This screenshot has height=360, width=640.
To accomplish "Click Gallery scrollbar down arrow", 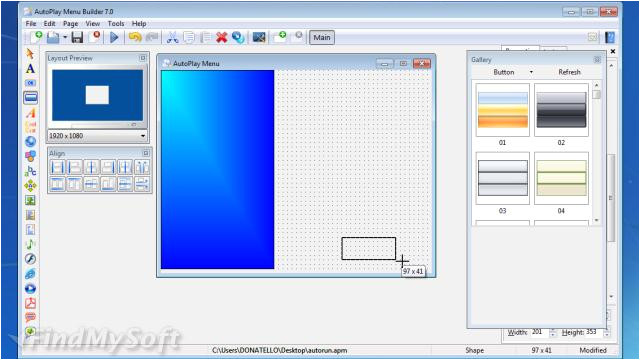I will [x=597, y=220].
